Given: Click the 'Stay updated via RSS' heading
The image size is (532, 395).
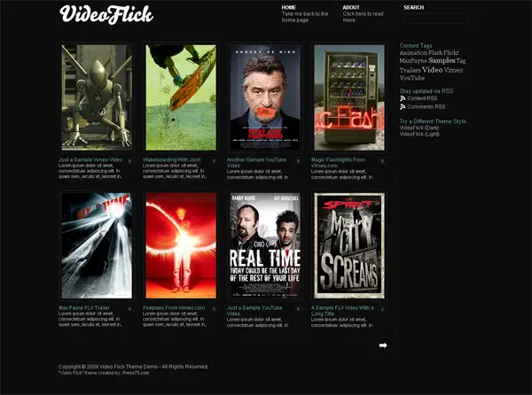Looking at the screenshot, I should (x=426, y=91).
